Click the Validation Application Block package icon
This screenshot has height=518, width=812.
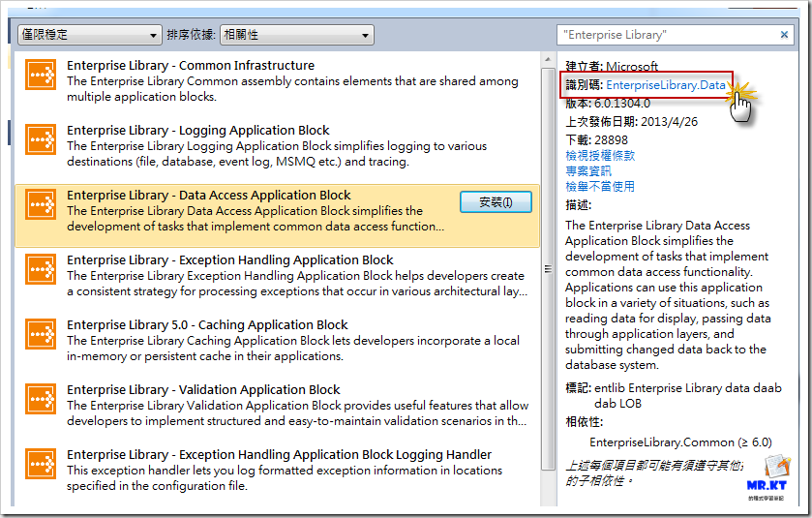click(41, 399)
